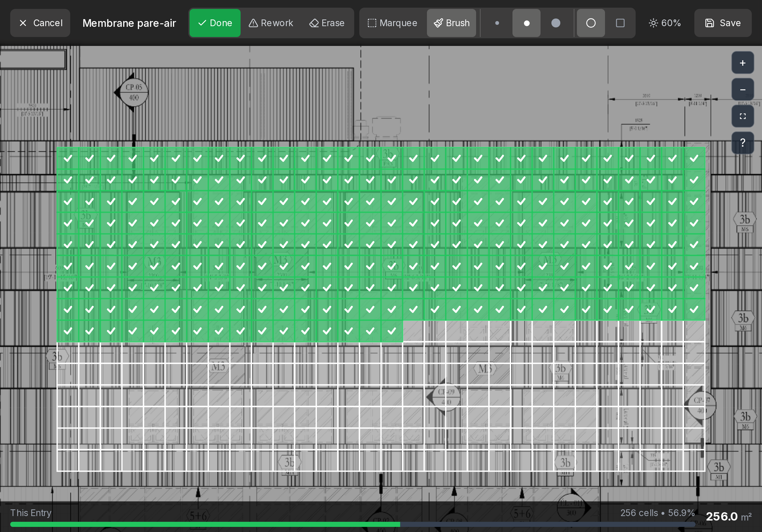Switch to Rework status mode
This screenshot has height=532, width=762.
coord(271,23)
